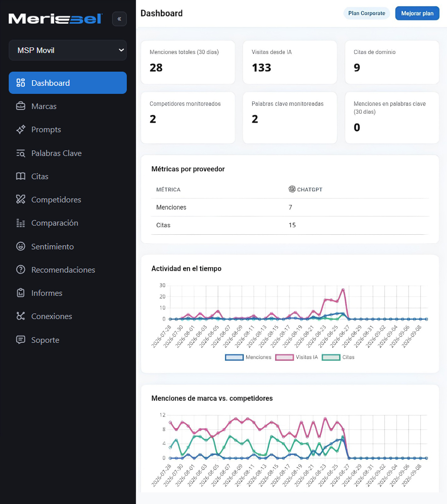Click the Citas open-book icon
Screen dimensions: 447x504
(21, 176)
